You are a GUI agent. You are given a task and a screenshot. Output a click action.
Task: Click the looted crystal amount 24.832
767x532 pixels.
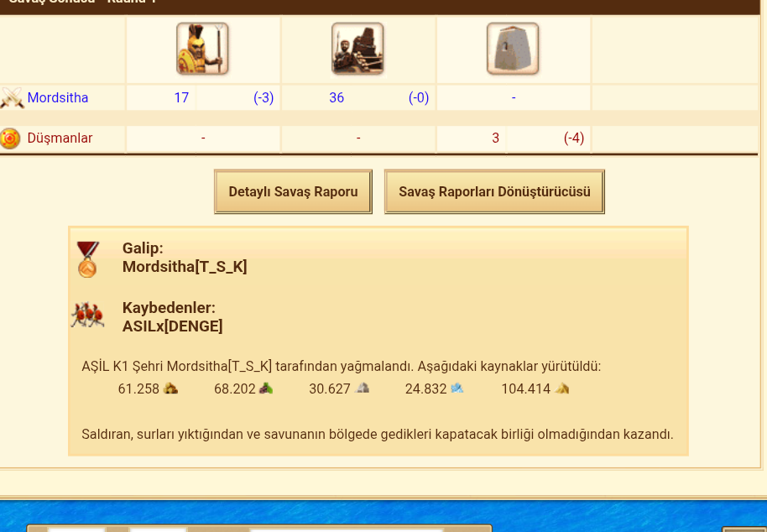point(425,389)
